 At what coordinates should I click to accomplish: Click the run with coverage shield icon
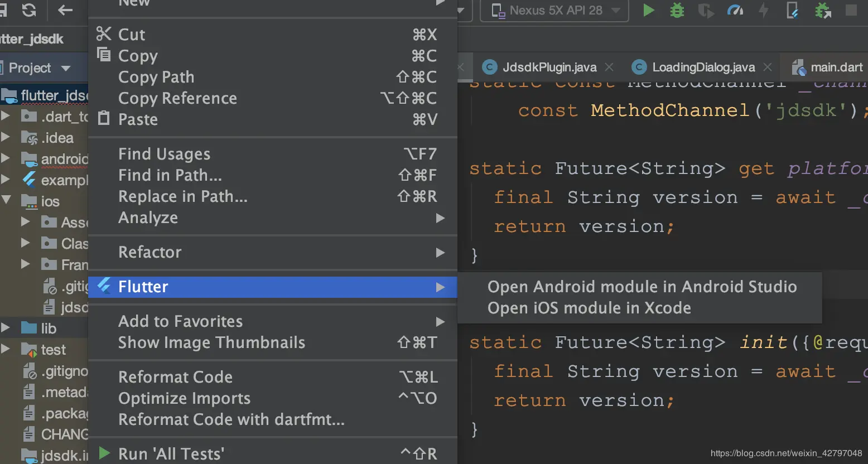706,11
